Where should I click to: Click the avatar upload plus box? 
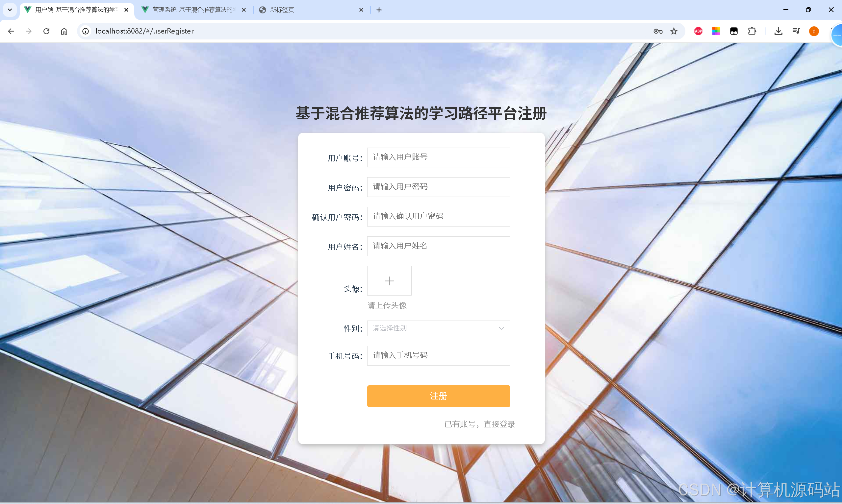pyautogui.click(x=389, y=280)
